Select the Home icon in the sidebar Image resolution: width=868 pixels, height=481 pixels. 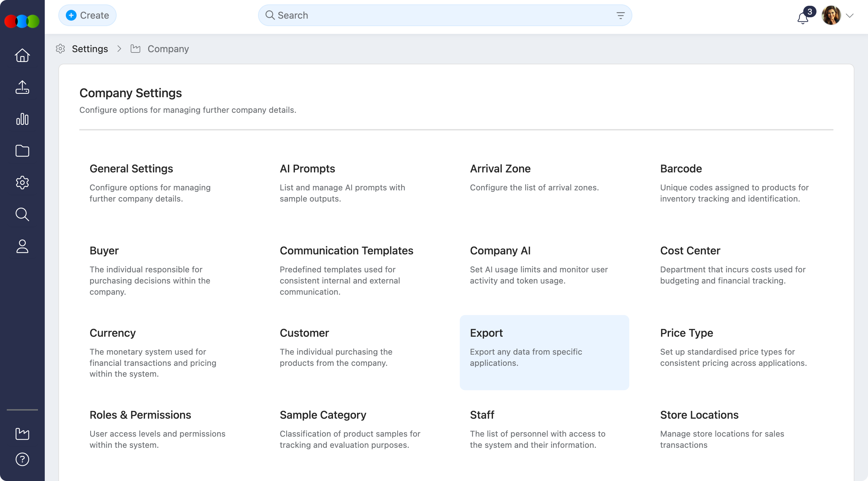point(22,55)
